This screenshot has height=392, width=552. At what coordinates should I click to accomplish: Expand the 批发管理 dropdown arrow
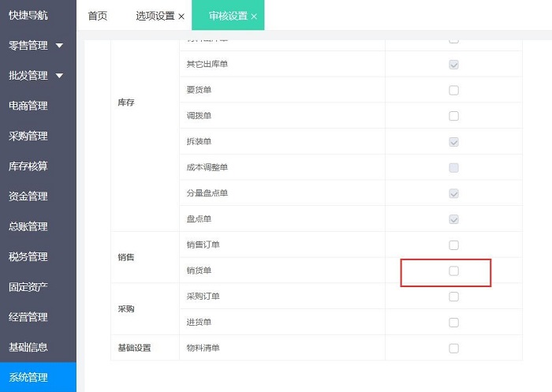[x=60, y=76]
